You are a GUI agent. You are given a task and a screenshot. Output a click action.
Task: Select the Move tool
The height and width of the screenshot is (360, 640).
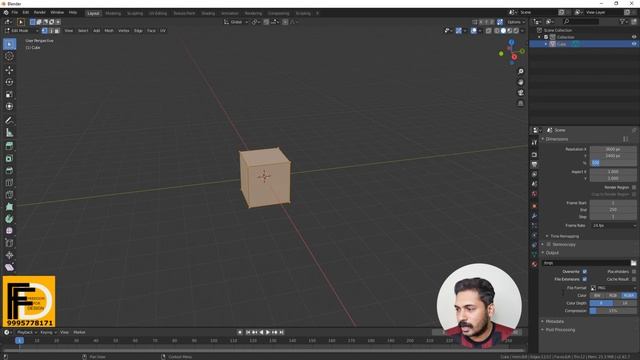point(9,70)
